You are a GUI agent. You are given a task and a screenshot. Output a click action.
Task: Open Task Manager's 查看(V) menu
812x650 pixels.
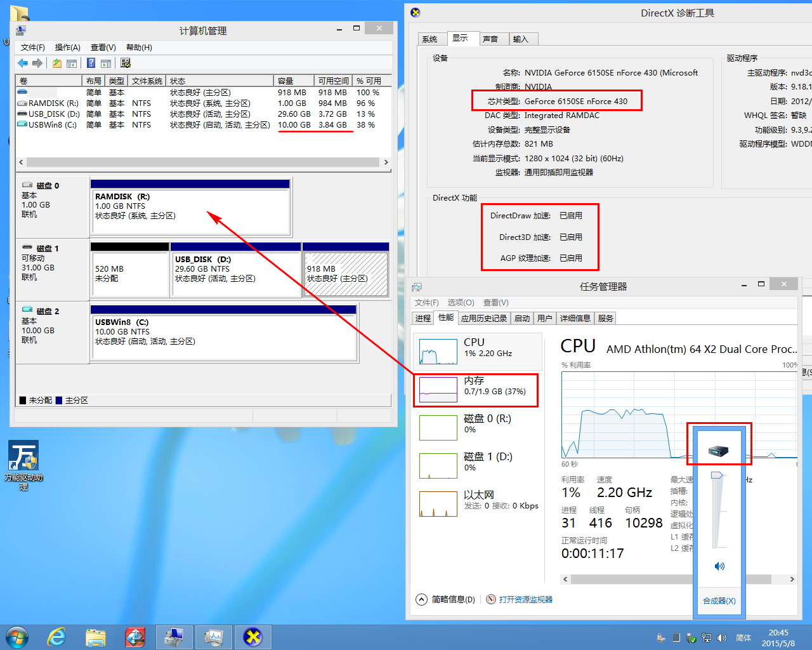(x=495, y=303)
